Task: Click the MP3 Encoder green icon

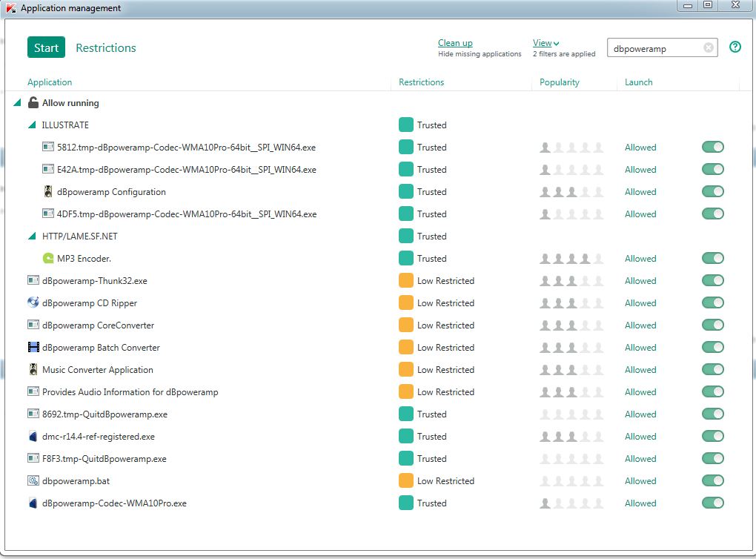Action: coord(48,258)
